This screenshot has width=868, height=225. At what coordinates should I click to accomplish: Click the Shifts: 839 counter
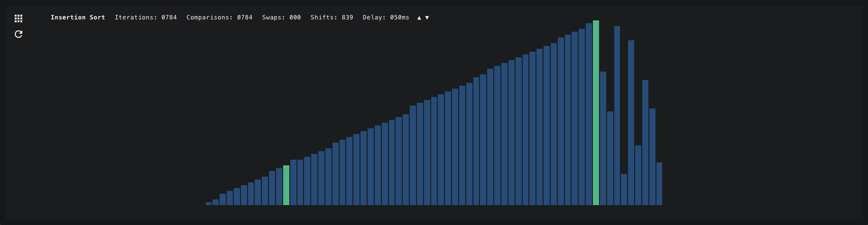click(x=332, y=18)
